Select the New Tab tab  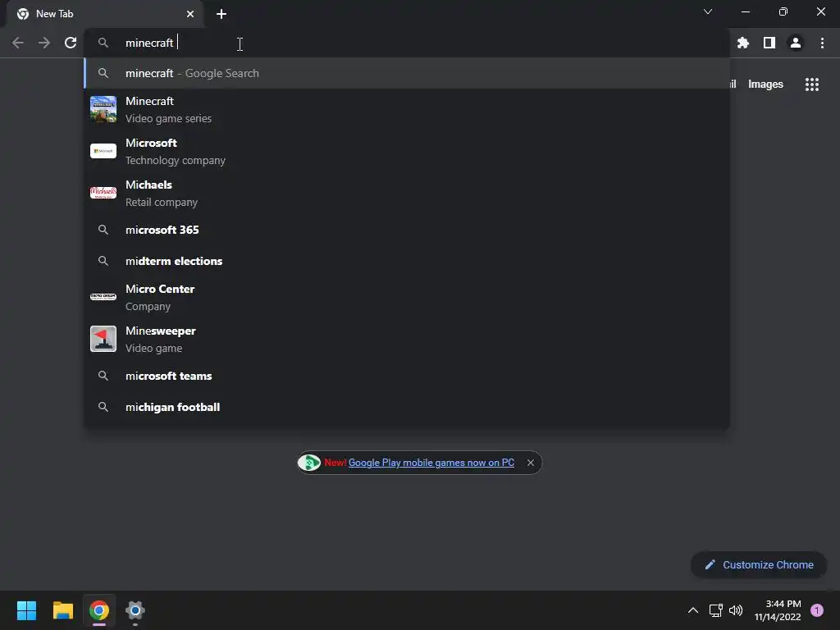tap(105, 14)
